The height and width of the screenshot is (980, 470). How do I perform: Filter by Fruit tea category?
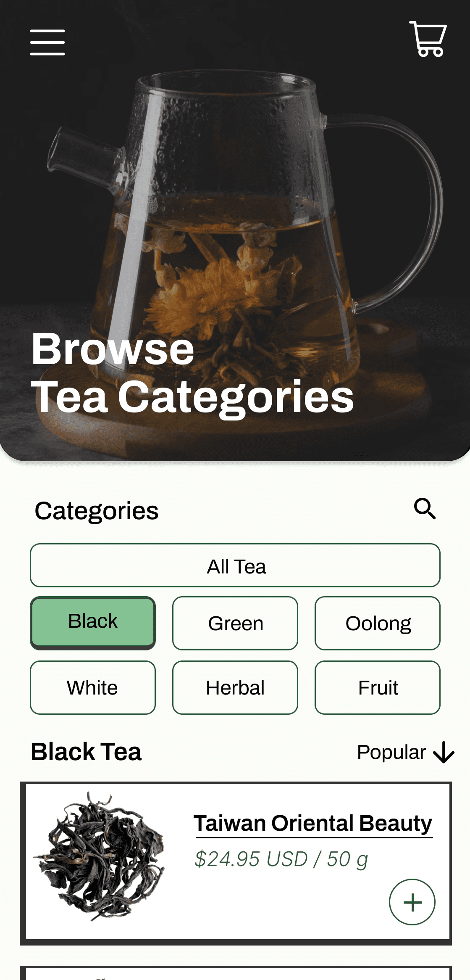click(378, 687)
